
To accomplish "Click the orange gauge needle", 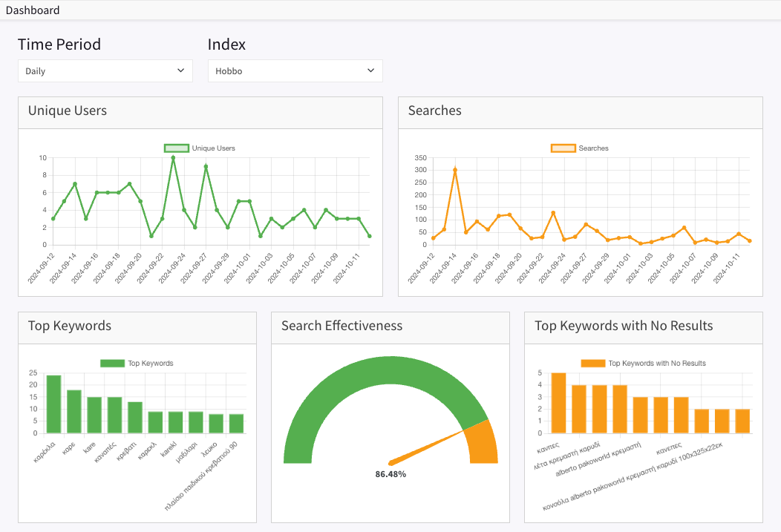I will [x=426, y=447].
